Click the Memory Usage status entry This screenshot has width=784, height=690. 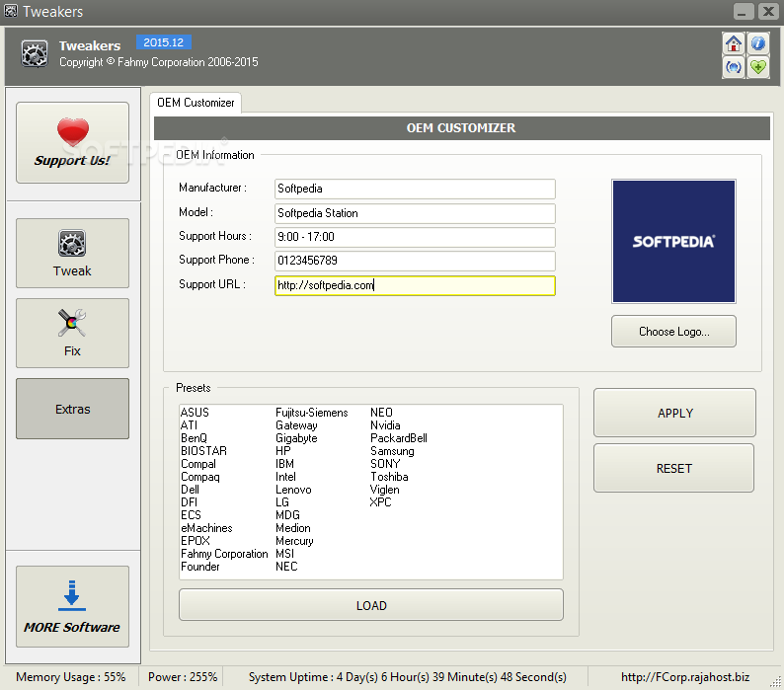[70, 677]
